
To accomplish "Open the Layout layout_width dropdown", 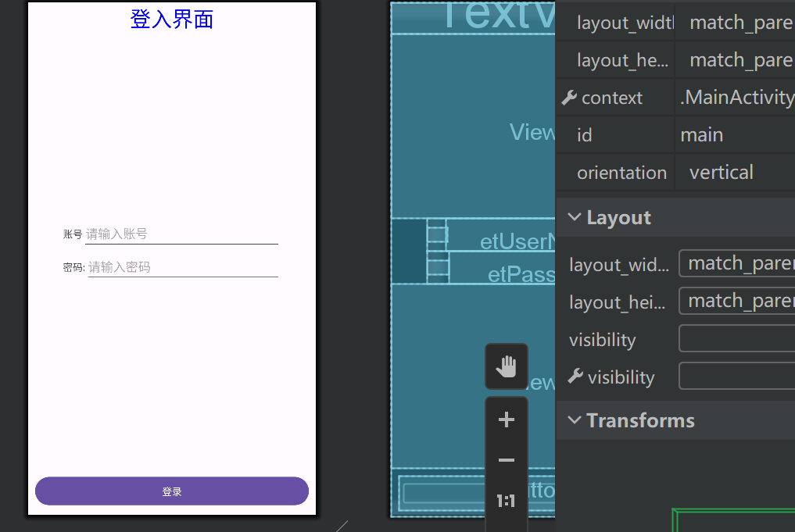I will (736, 263).
